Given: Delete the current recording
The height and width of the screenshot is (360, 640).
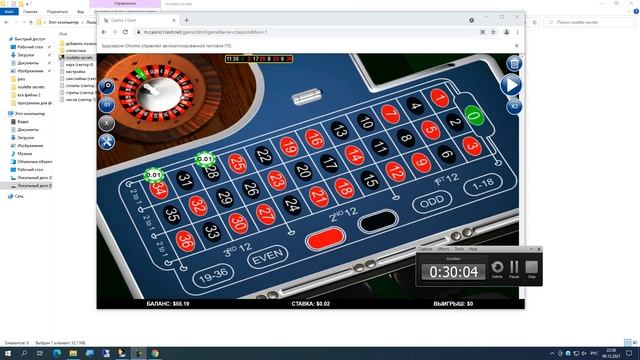Looking at the screenshot, I should (x=497, y=269).
